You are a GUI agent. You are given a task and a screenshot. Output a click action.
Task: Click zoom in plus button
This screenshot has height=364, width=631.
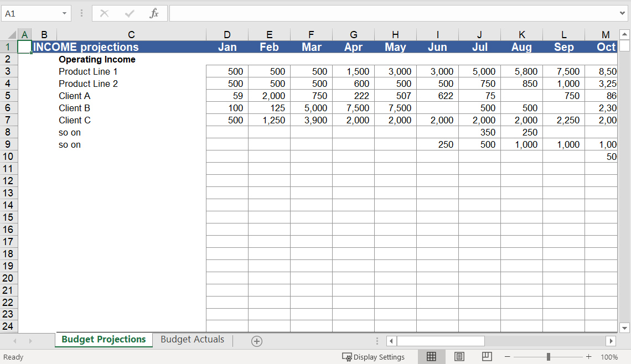click(589, 357)
